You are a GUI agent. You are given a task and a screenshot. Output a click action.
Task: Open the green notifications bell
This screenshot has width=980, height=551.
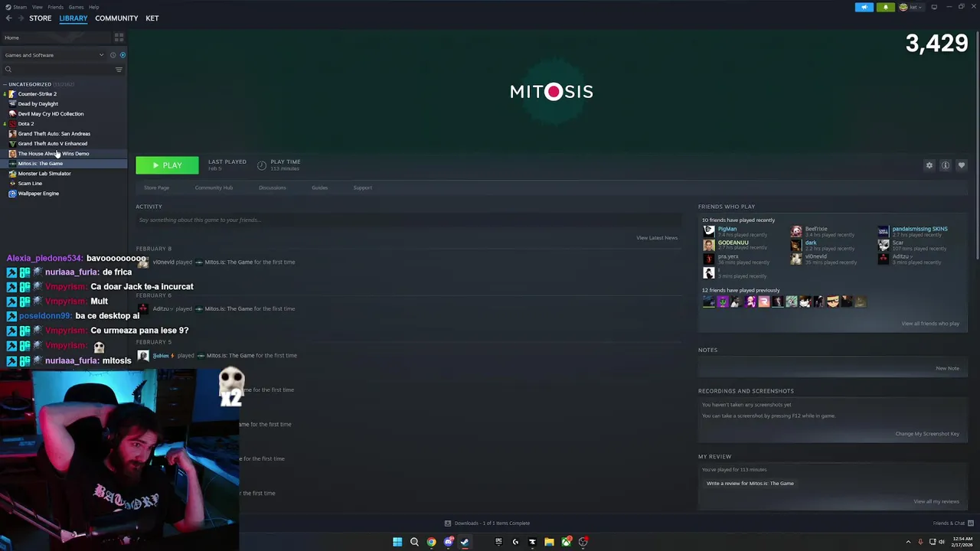coord(886,7)
